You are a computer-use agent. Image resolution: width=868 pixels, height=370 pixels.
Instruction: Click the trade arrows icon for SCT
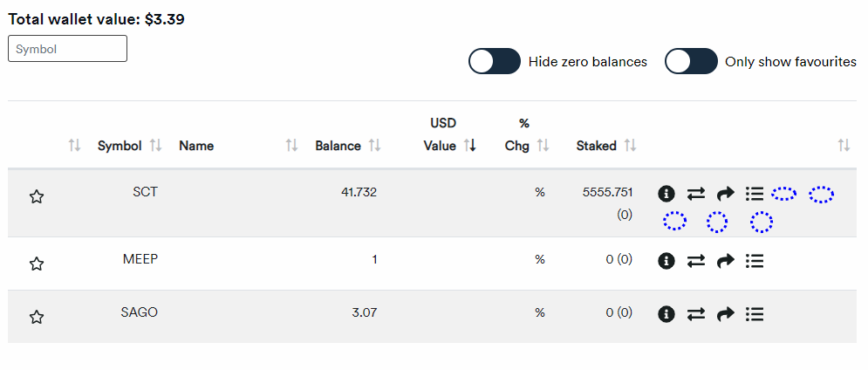(696, 193)
